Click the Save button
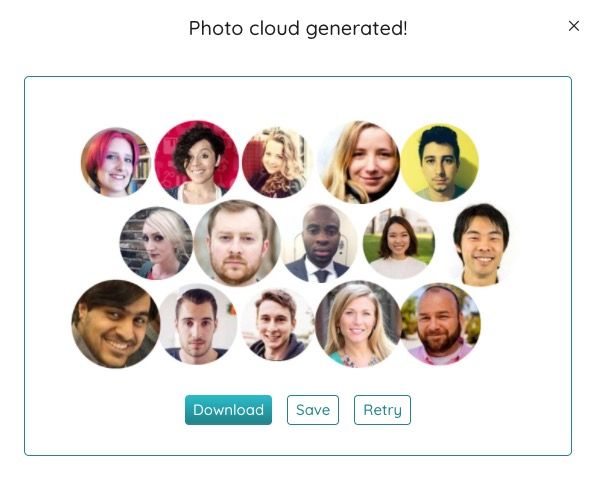Image resolution: width=596 pixels, height=481 pixels. click(x=313, y=410)
